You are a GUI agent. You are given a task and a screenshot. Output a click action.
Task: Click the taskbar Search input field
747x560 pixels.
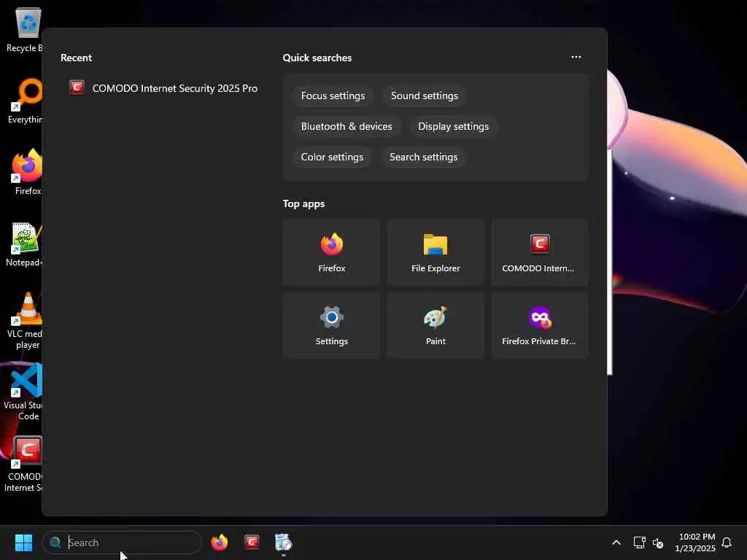click(x=122, y=542)
